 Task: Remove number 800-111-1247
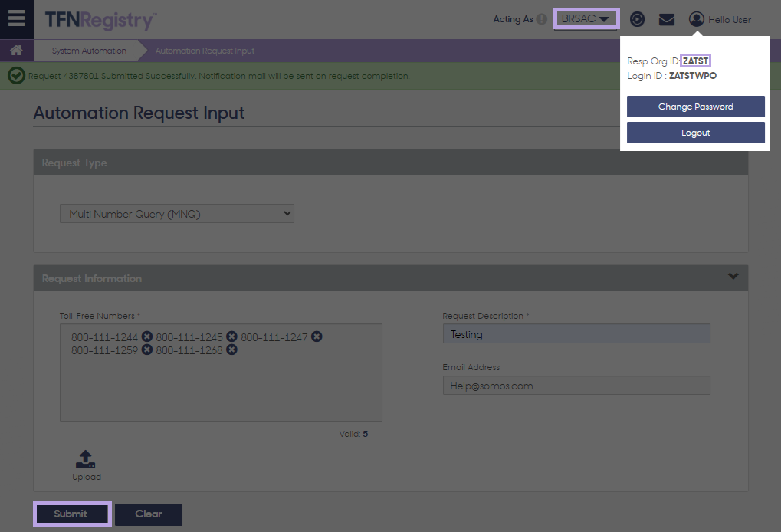[x=317, y=337]
